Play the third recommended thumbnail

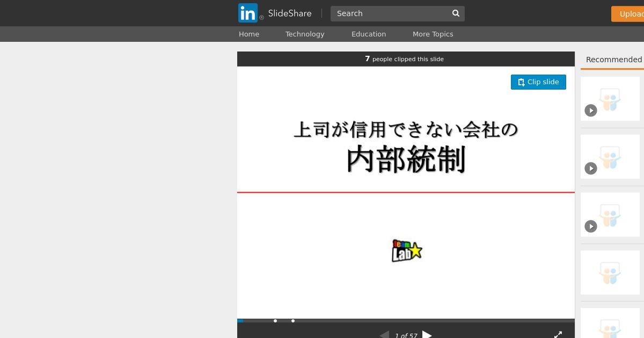coord(591,226)
